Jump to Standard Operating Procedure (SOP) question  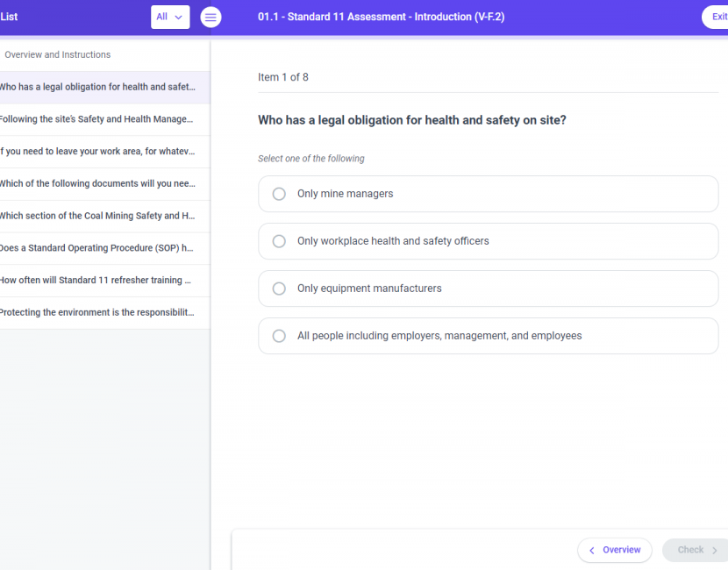click(x=105, y=248)
